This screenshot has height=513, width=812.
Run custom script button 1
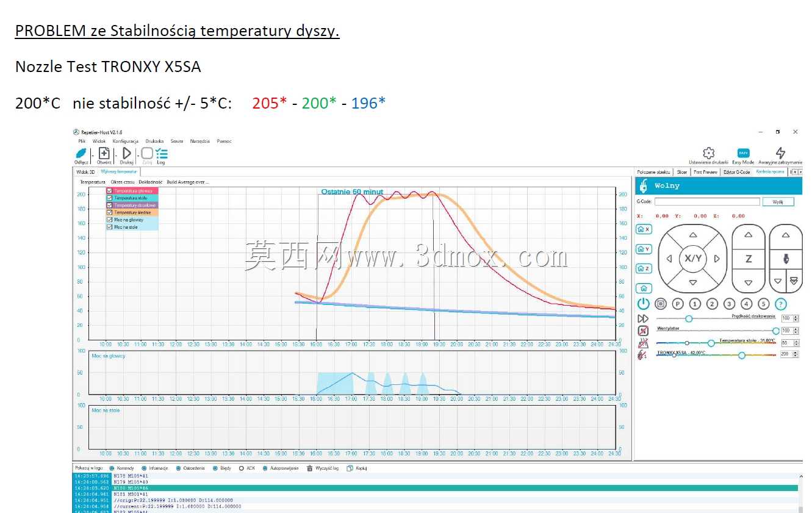click(695, 304)
